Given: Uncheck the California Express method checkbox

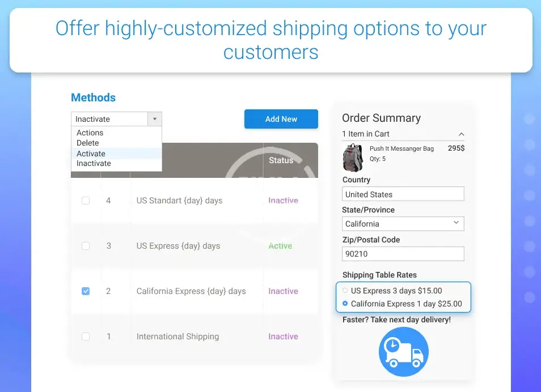Looking at the screenshot, I should pos(86,291).
